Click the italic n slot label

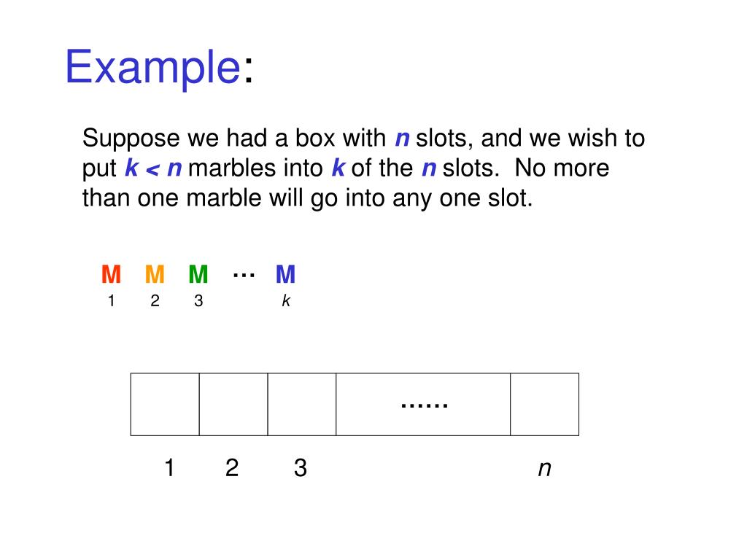pos(544,469)
